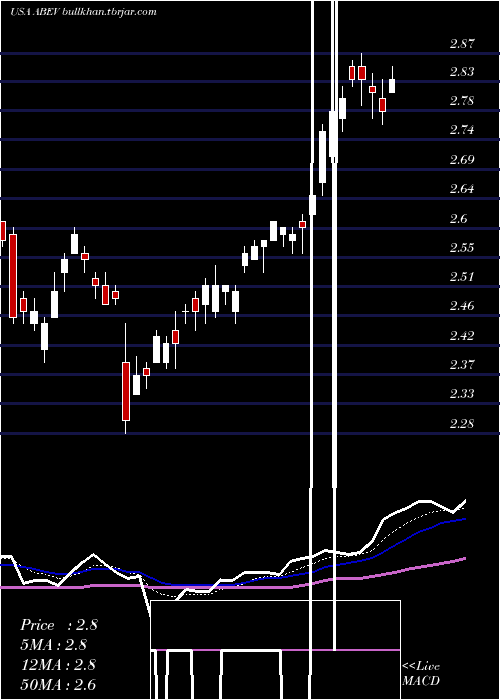Image resolution: width=500 pixels, height=700 pixels.
Task: Click the 2.46 price axis label
Action: click(462, 306)
